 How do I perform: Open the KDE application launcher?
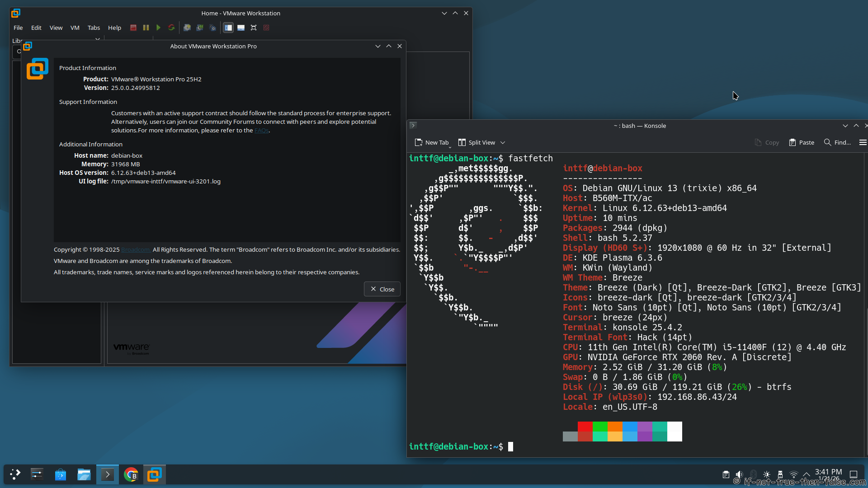(15, 474)
